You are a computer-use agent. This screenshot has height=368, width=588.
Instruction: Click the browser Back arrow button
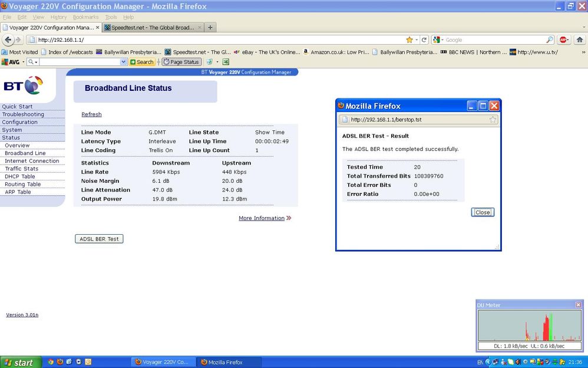click(x=8, y=40)
